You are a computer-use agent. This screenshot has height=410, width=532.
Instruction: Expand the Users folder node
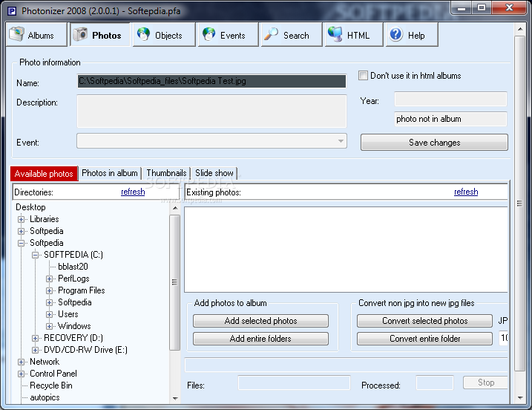[x=49, y=314]
